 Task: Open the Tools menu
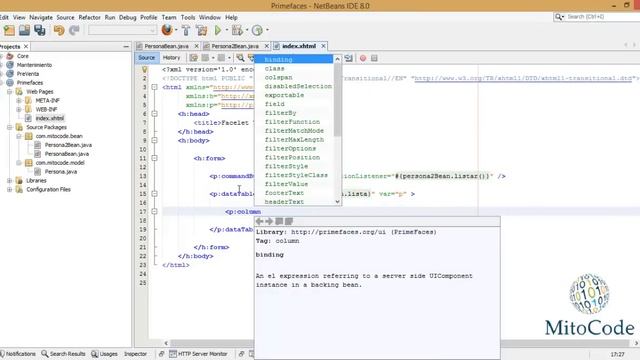click(188, 18)
